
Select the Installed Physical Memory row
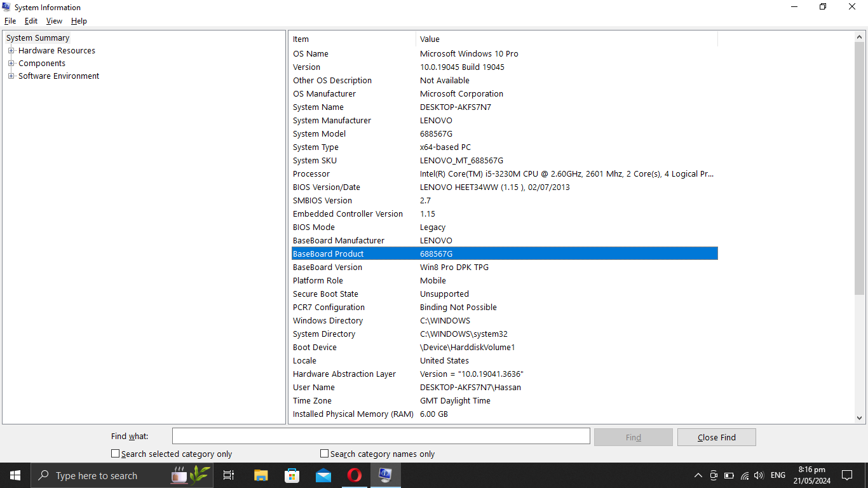tap(504, 414)
